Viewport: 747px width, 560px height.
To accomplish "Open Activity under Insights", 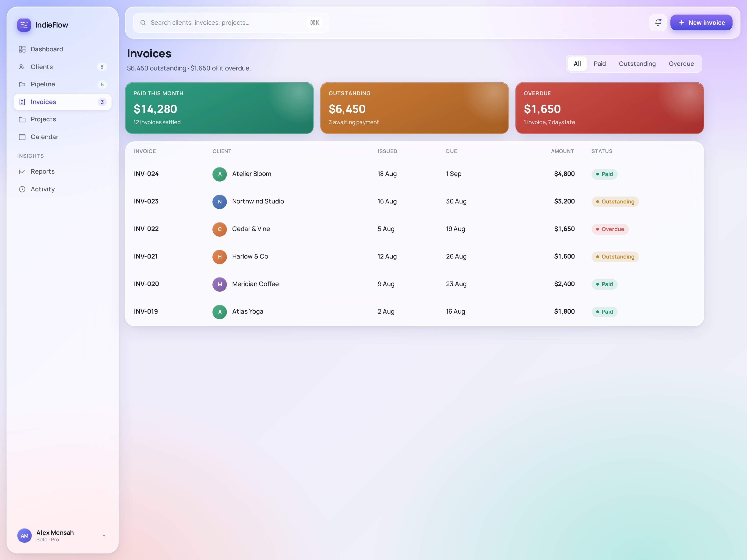I will 63,189.
